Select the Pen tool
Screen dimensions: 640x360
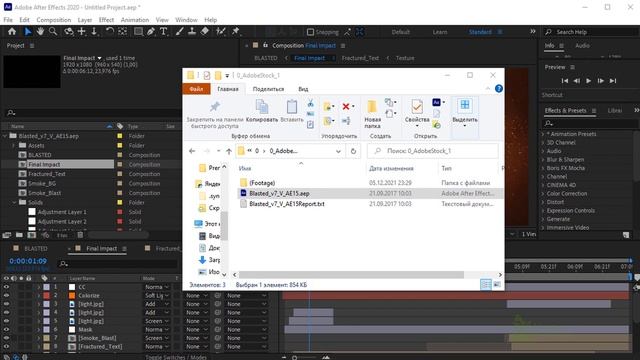(x=151, y=31)
